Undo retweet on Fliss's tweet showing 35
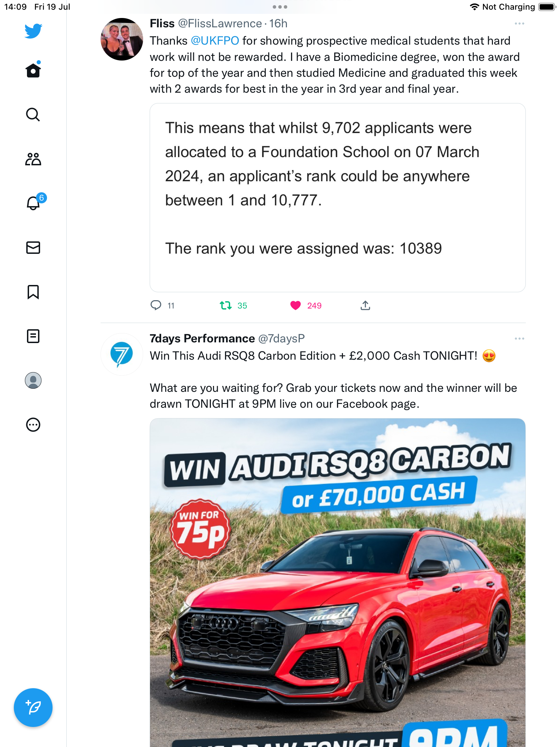The image size is (560, 747). pos(226,305)
